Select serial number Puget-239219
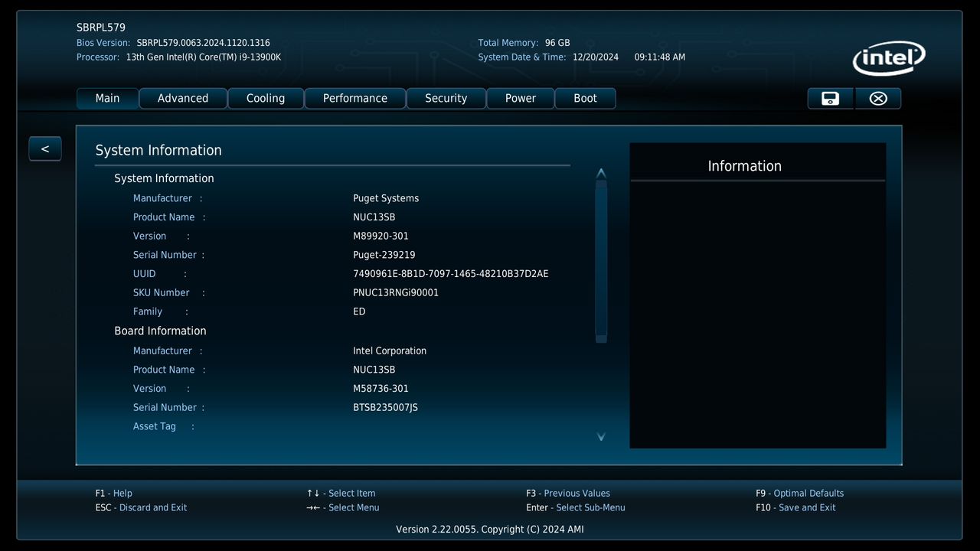980x551 pixels. [x=384, y=256]
